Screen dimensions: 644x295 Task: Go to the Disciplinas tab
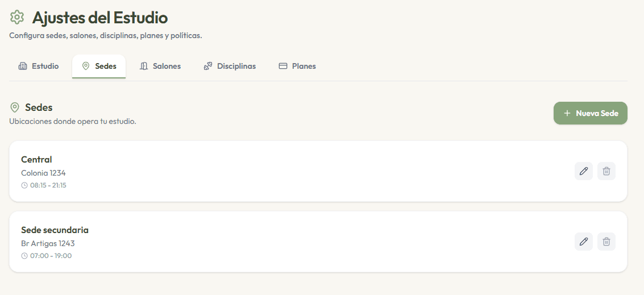click(x=230, y=66)
